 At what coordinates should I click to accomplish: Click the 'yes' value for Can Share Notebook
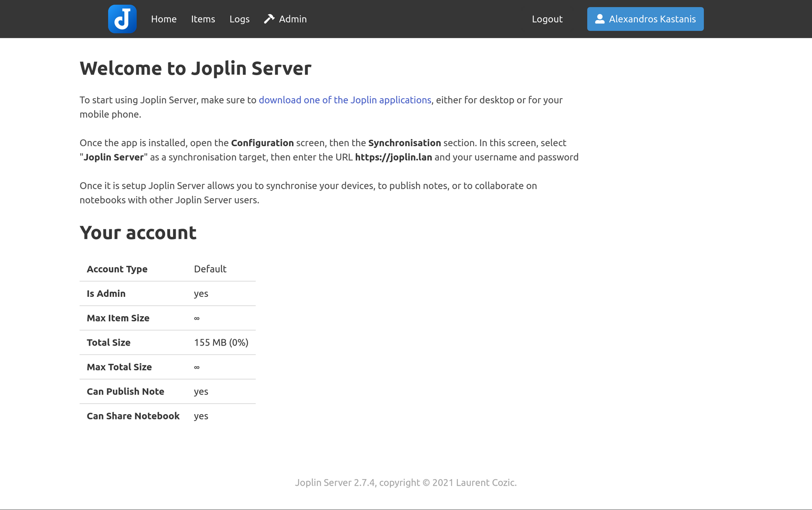201,416
